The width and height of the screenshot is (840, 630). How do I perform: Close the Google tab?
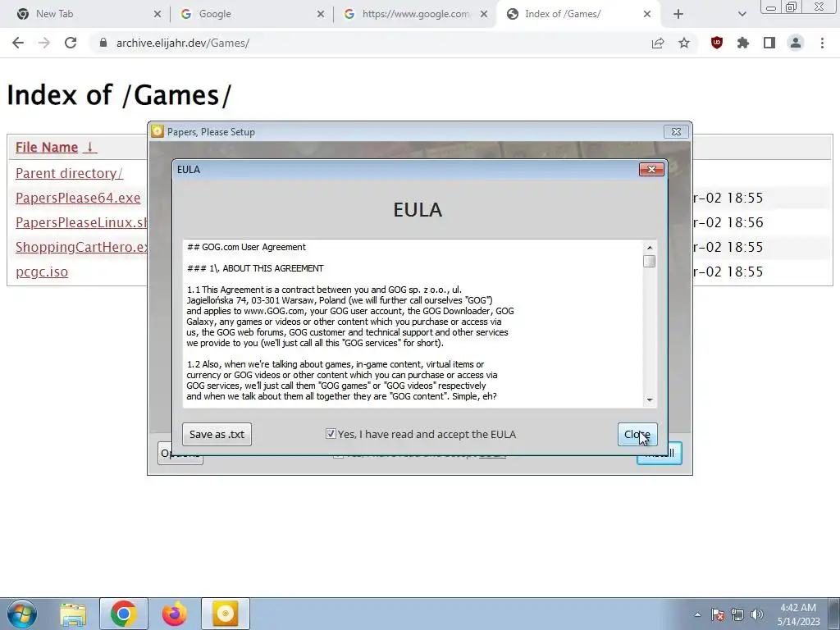[x=321, y=14]
